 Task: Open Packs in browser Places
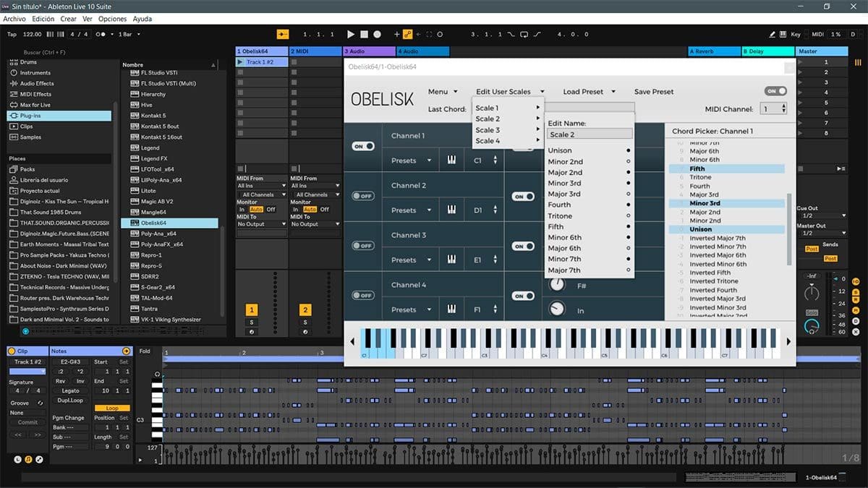tap(27, 169)
